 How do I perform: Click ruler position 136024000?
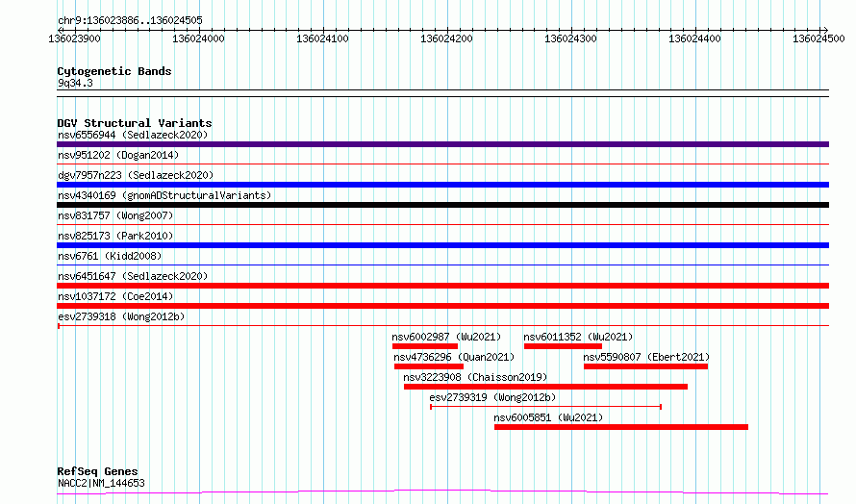click(198, 38)
